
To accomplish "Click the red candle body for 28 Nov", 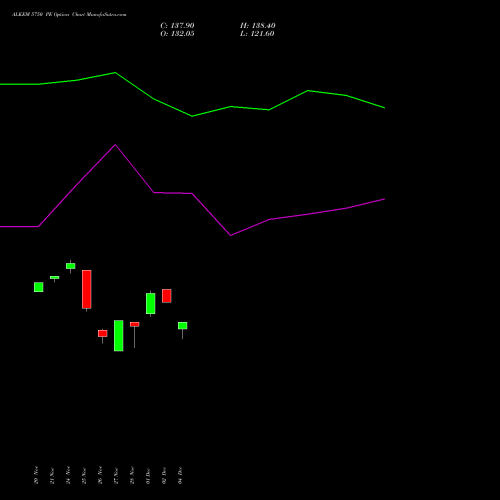I will point(135,324).
